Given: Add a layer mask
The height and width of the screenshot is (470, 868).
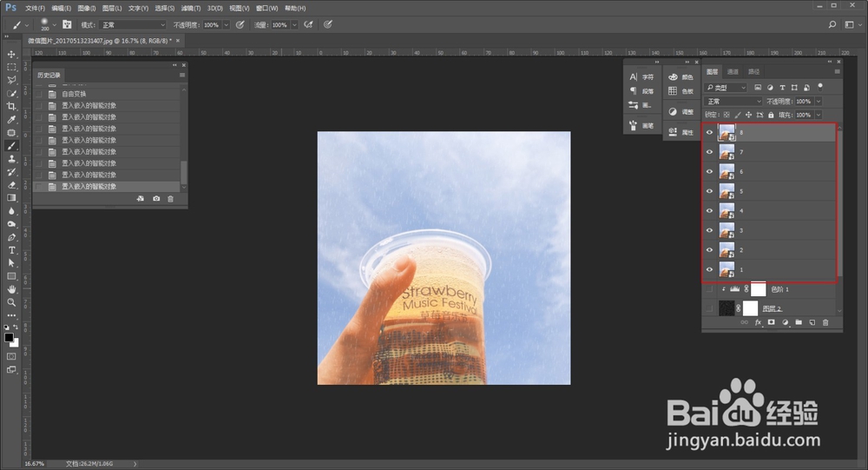Looking at the screenshot, I should click(x=771, y=322).
